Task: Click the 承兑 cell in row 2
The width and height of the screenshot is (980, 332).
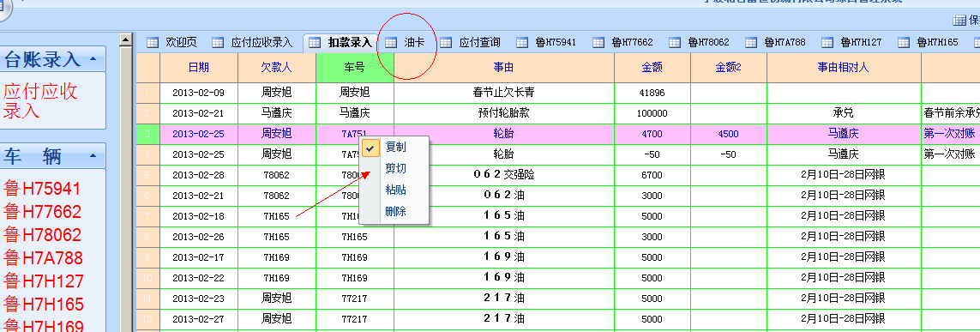Action: [844, 113]
